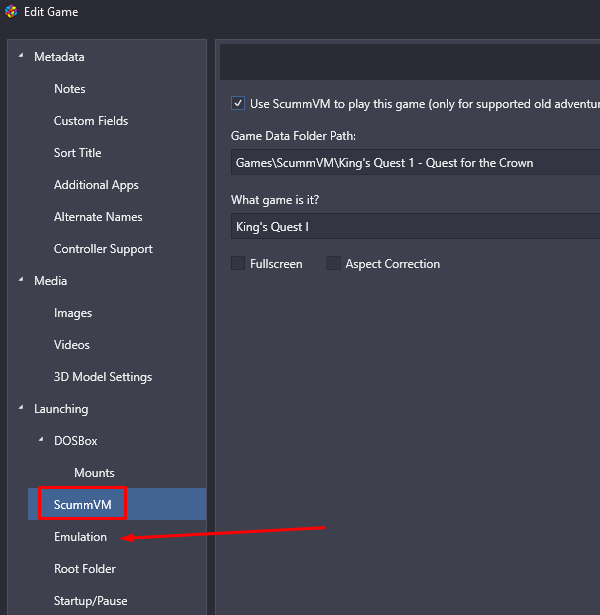600x615 pixels.
Task: Select Media in the sidebar
Action: pyautogui.click(x=51, y=281)
